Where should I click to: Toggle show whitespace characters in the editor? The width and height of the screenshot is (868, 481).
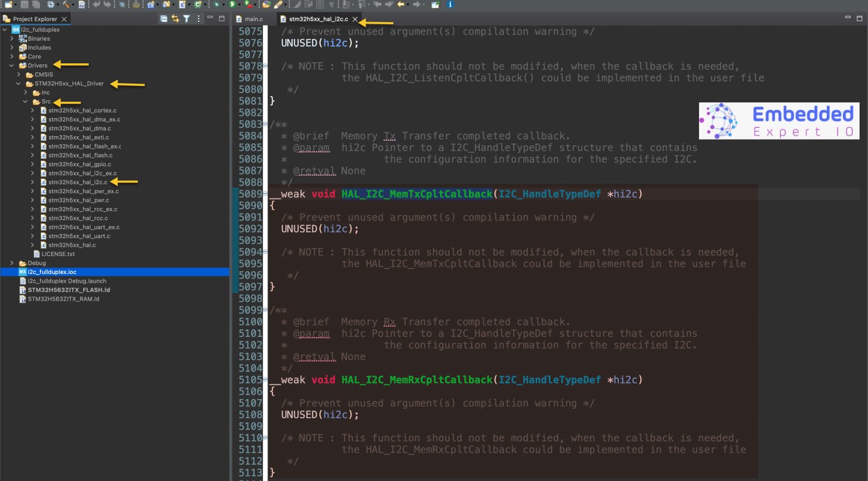331,5
